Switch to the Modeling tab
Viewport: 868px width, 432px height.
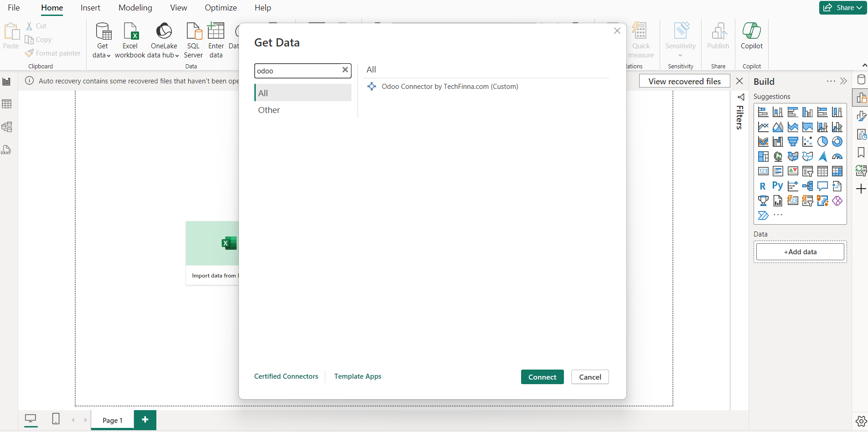tap(135, 8)
